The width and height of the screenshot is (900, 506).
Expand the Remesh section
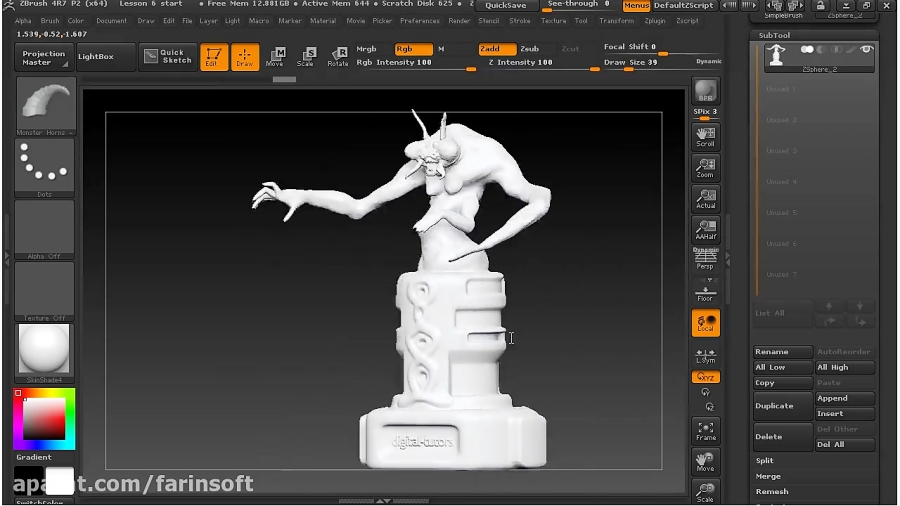[x=772, y=492]
